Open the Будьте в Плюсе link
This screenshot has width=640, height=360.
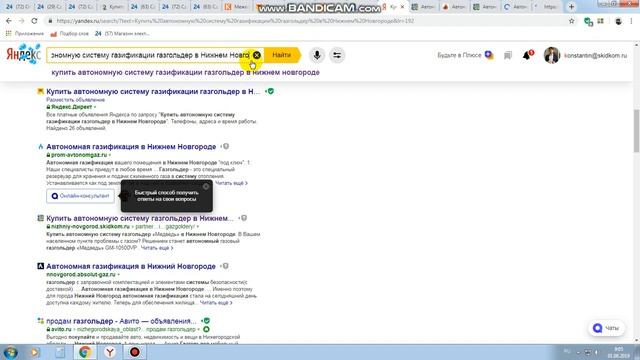pos(465,55)
